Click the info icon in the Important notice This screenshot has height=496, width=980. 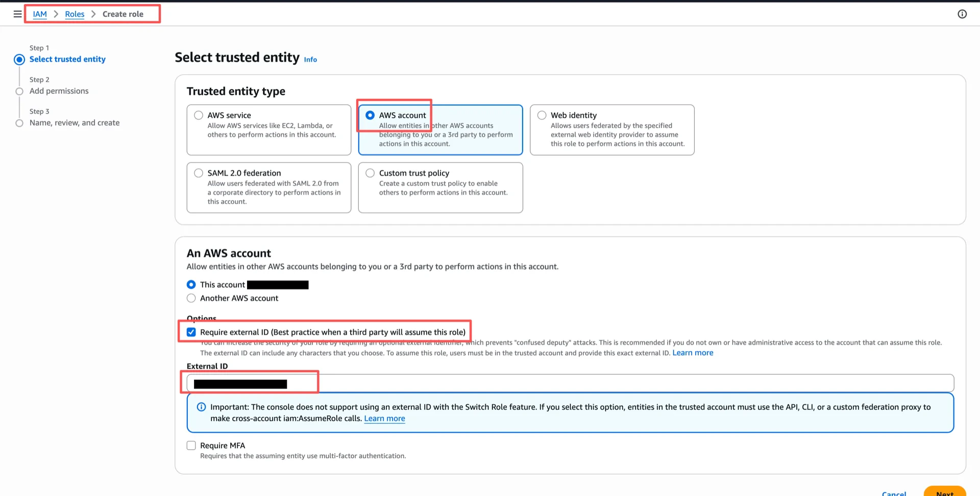point(202,407)
